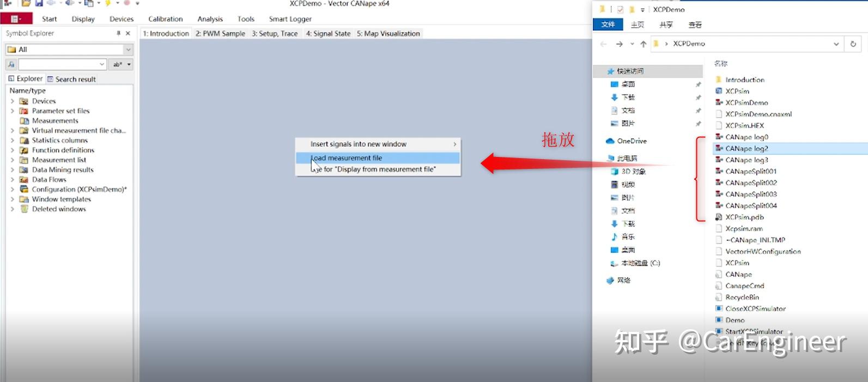Image resolution: width=868 pixels, height=382 pixels.
Task: Click the Data Flows icon in the tree
Action: click(24, 179)
